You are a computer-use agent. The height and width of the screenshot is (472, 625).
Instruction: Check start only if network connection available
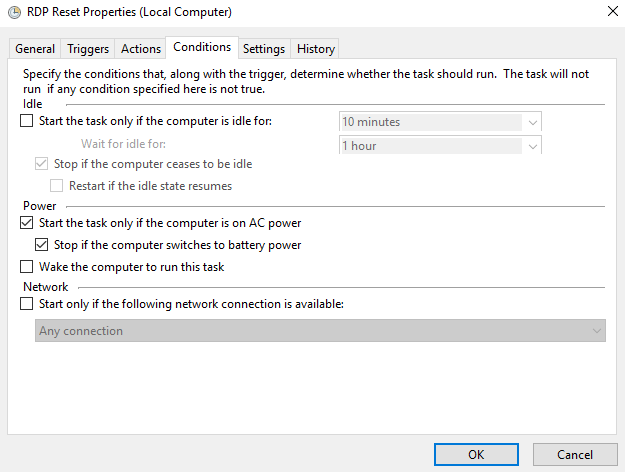[x=27, y=304]
